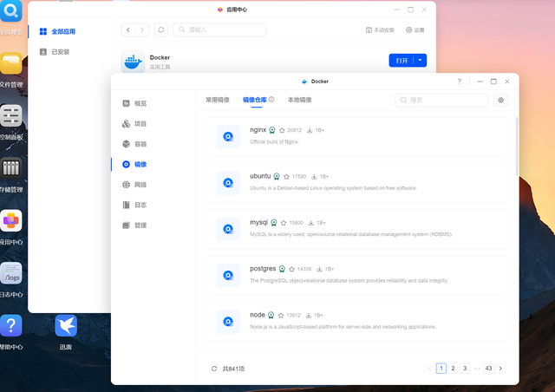The image size is (555, 392).
Task: Click the postgres image name
Action: 263,269
